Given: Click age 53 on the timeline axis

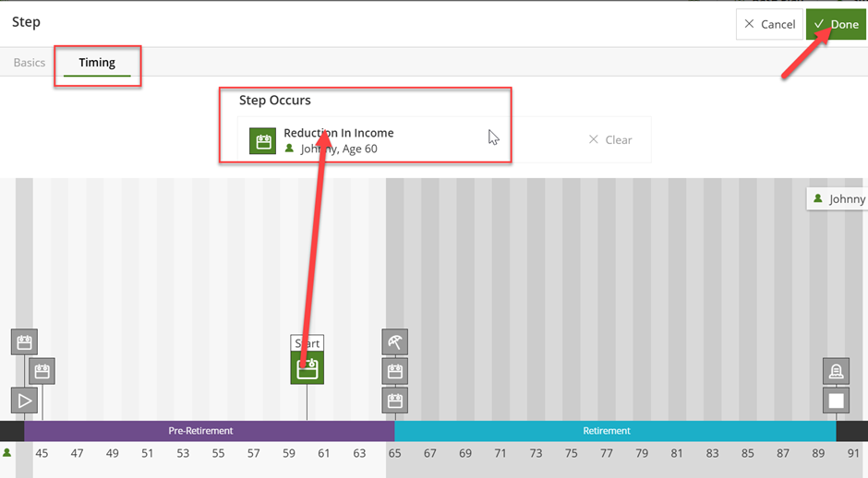Looking at the screenshot, I should (183, 453).
